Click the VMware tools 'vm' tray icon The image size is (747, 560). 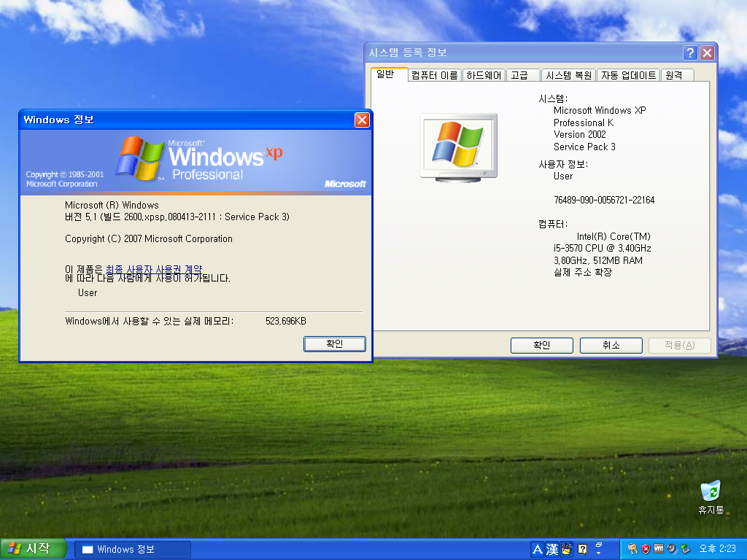(x=659, y=549)
